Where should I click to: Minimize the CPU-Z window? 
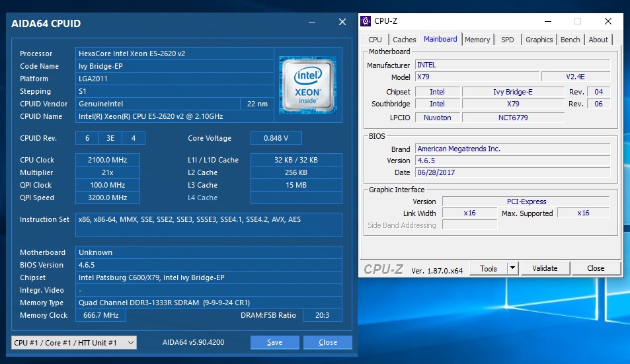(547, 21)
